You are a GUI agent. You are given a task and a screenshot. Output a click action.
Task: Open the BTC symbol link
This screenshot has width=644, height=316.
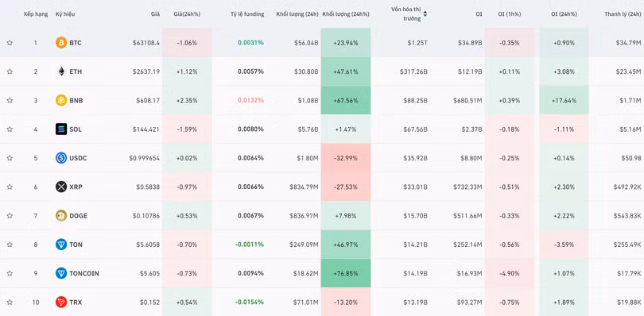(x=76, y=43)
